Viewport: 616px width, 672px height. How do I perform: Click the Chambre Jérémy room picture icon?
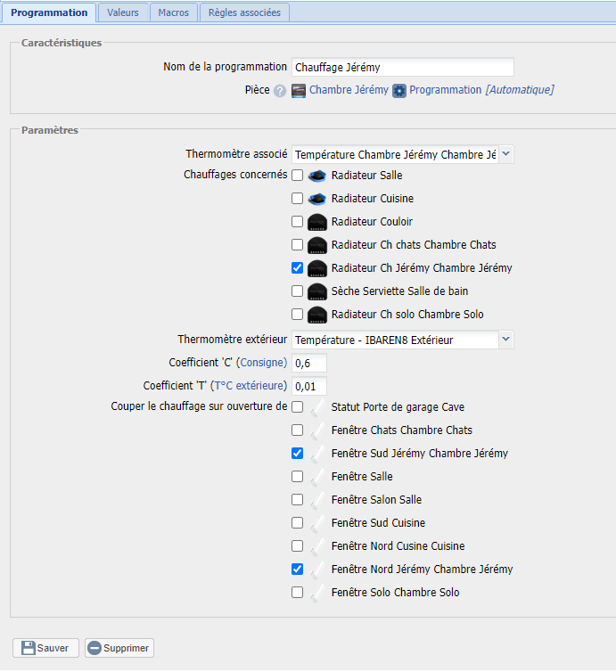[299, 90]
